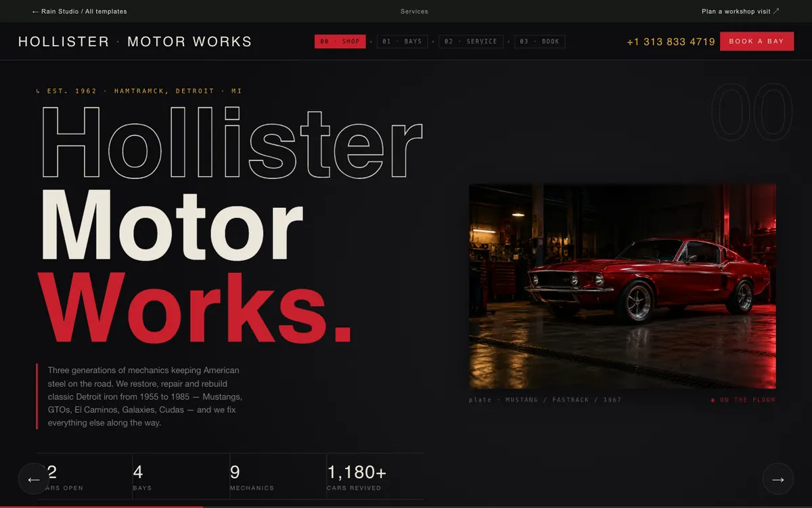
Task: Click the plate · MUSTANG / FASTBACK / 1967 caption
Action: [545, 400]
